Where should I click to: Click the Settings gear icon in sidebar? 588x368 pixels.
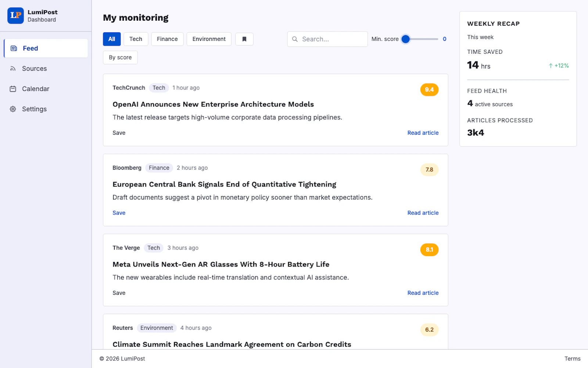tap(13, 109)
